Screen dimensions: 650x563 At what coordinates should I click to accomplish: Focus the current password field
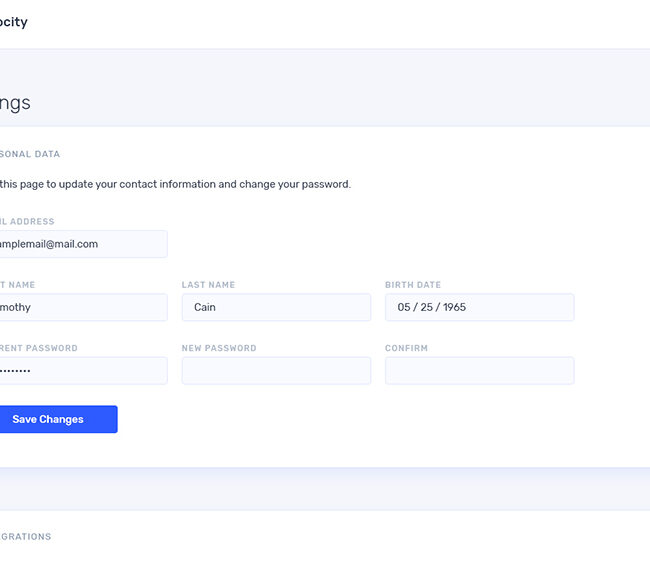pos(83,371)
